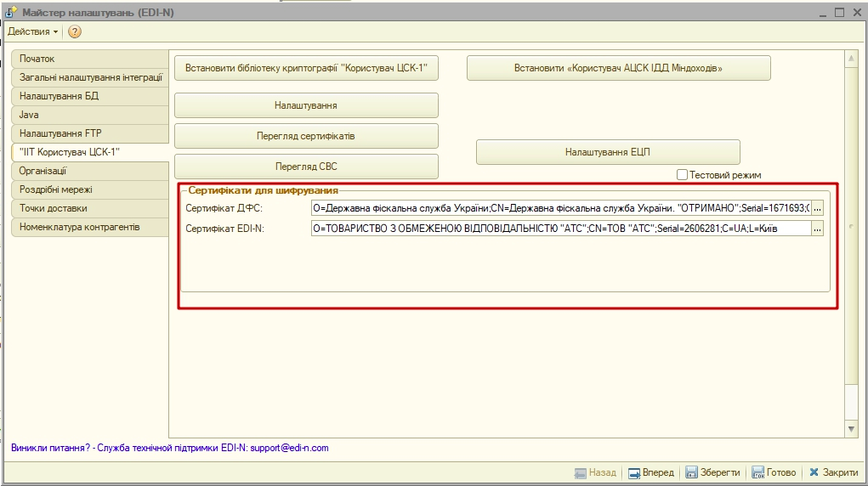Switch to the Організації tab
The height and width of the screenshot is (486, 868).
tap(89, 171)
